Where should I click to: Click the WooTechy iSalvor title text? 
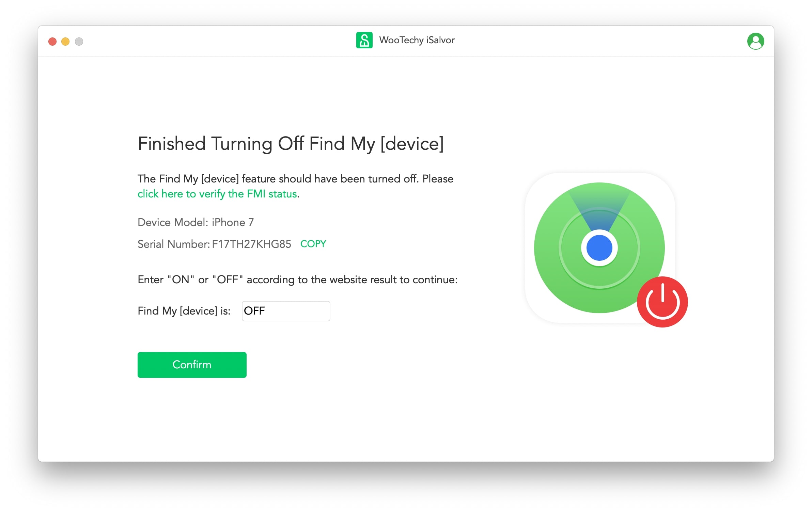[x=417, y=40]
